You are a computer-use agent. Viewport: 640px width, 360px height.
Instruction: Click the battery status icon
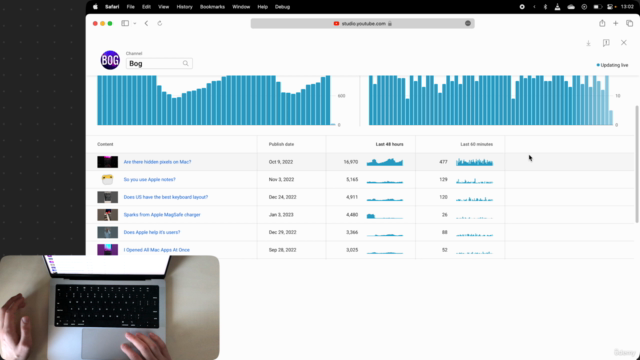[597, 7]
